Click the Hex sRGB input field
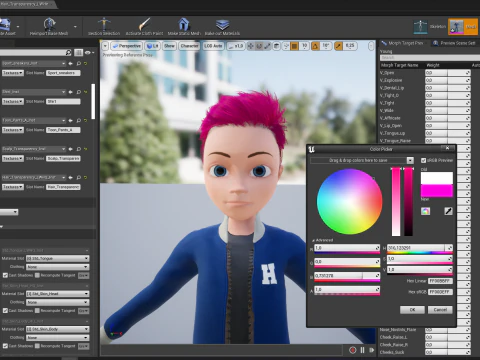Viewport: 480px width, 360px height. coord(440,292)
